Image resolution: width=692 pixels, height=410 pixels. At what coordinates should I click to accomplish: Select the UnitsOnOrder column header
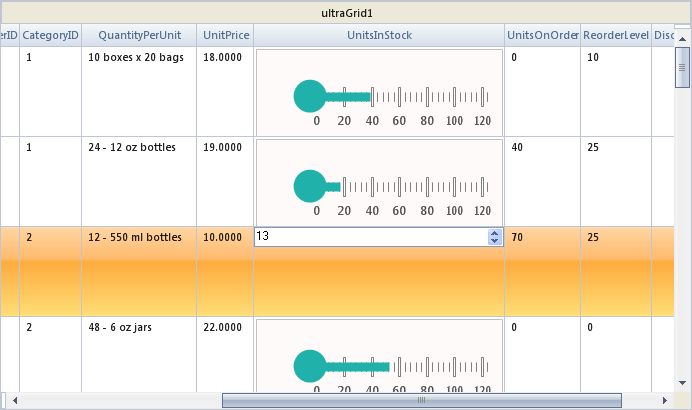[542, 35]
